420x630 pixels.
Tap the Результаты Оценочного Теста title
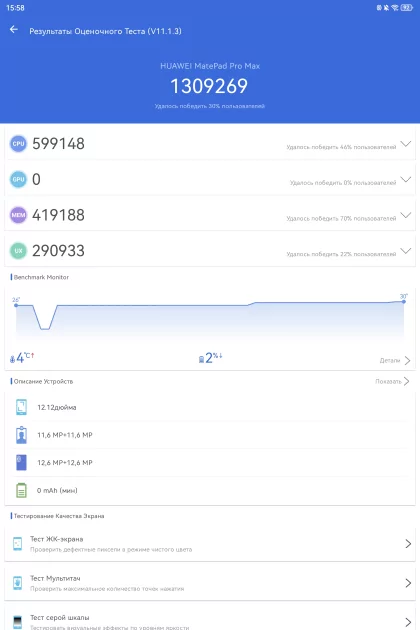click(105, 31)
